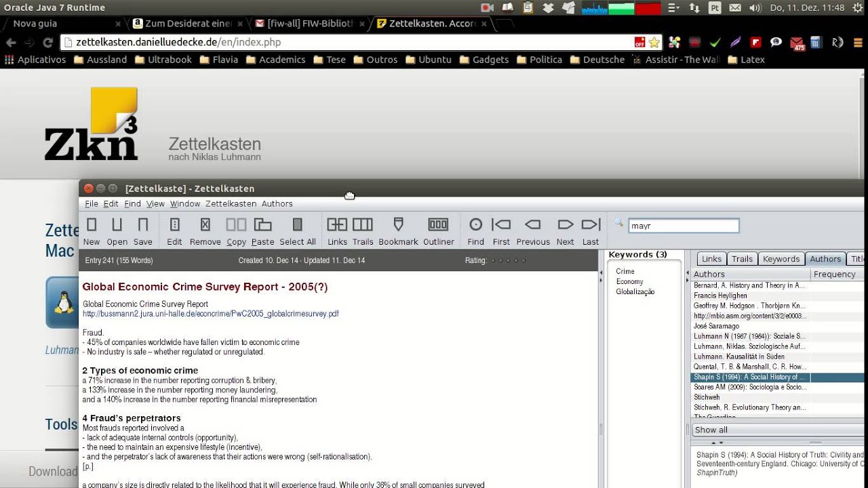Go to Next entry icon
Image resolution: width=868 pixels, height=488 pixels.
[x=565, y=224]
